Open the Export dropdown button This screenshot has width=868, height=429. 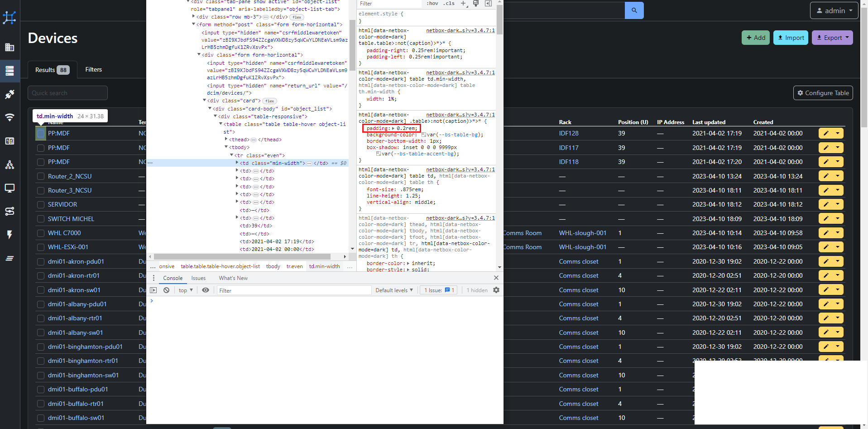click(x=832, y=38)
